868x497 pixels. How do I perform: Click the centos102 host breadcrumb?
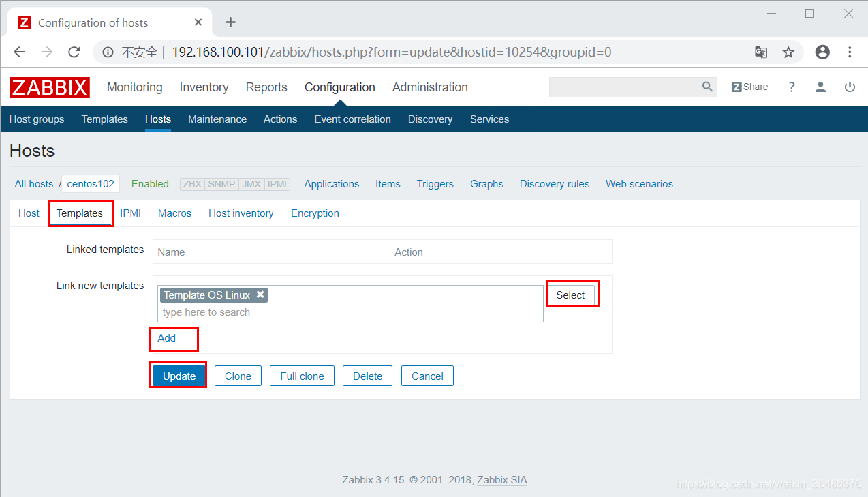(91, 184)
